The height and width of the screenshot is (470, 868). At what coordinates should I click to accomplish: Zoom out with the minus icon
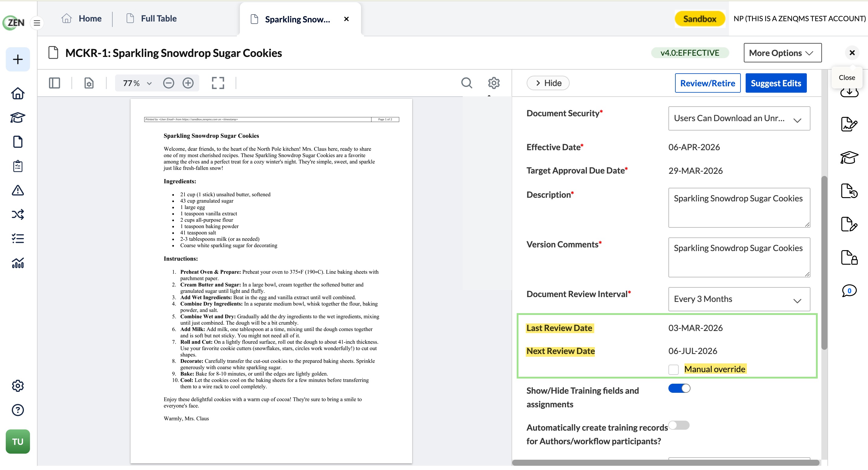168,83
